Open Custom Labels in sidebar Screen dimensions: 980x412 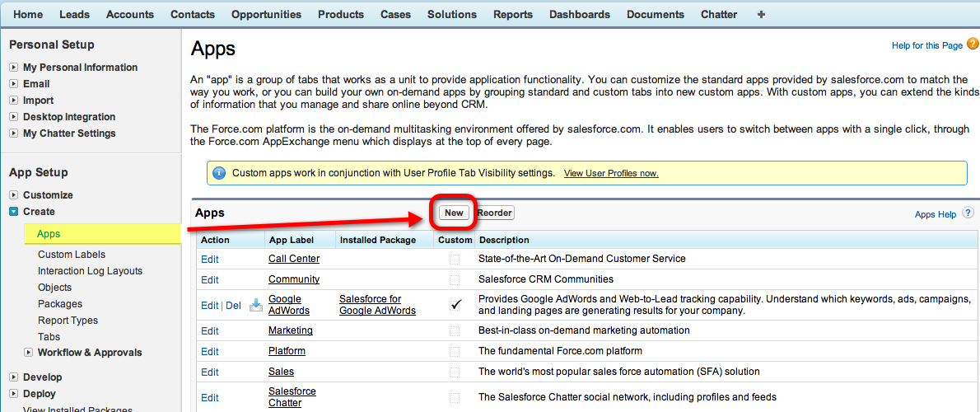[72, 255]
